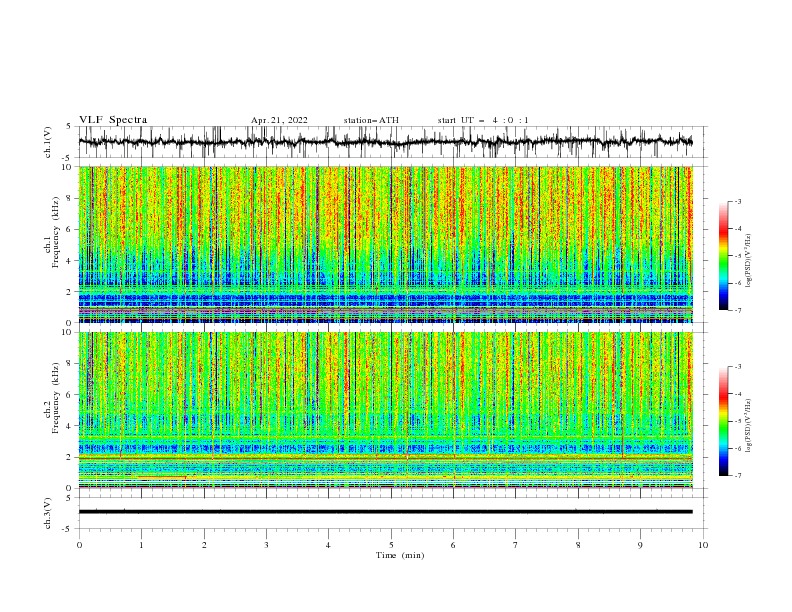The image size is (792, 612).
Task: Click time axis tick label "8"
Action: 578,545
